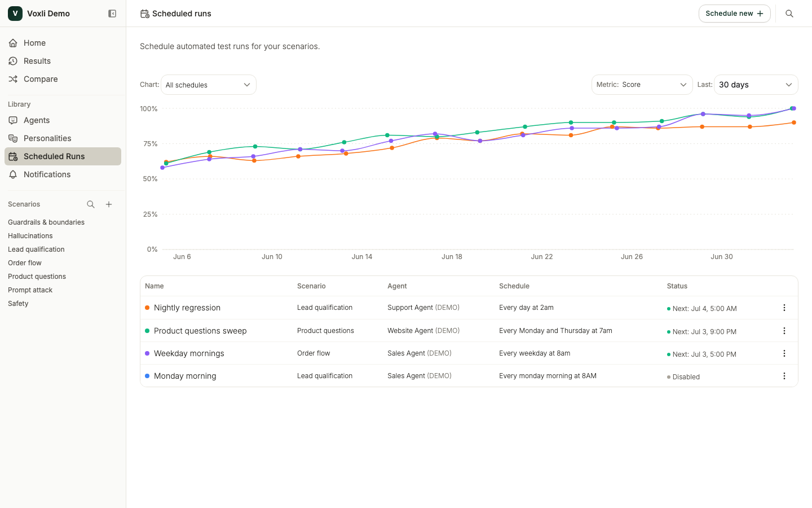Select the Nightly regression schedule name
Viewport: 812px width, 508px height.
(187, 308)
